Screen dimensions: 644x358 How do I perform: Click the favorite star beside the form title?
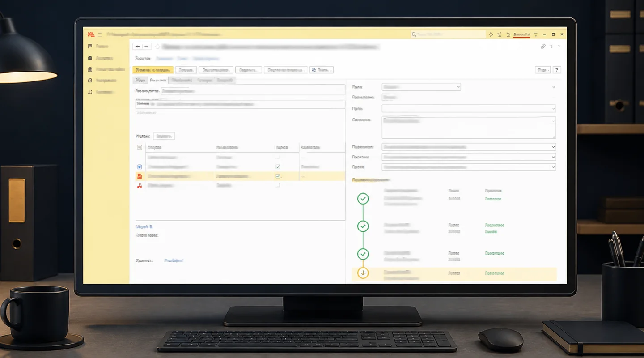pyautogui.click(x=157, y=47)
